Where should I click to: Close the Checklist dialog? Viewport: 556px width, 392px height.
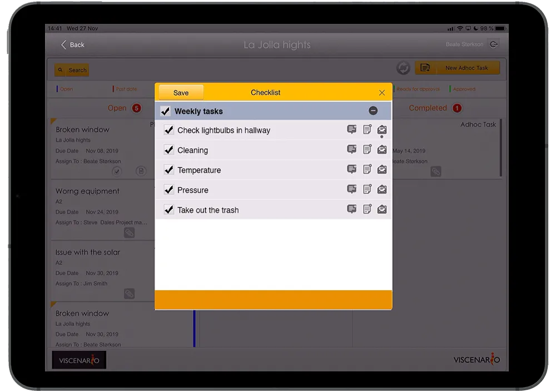(382, 93)
